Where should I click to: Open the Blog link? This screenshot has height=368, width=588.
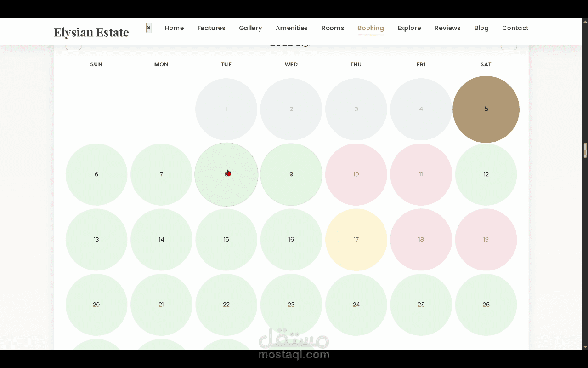(481, 28)
